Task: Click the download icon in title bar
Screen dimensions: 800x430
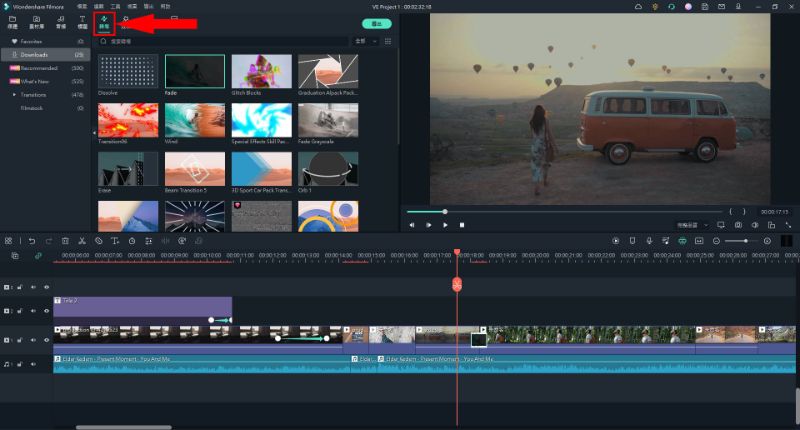Action: (738, 7)
